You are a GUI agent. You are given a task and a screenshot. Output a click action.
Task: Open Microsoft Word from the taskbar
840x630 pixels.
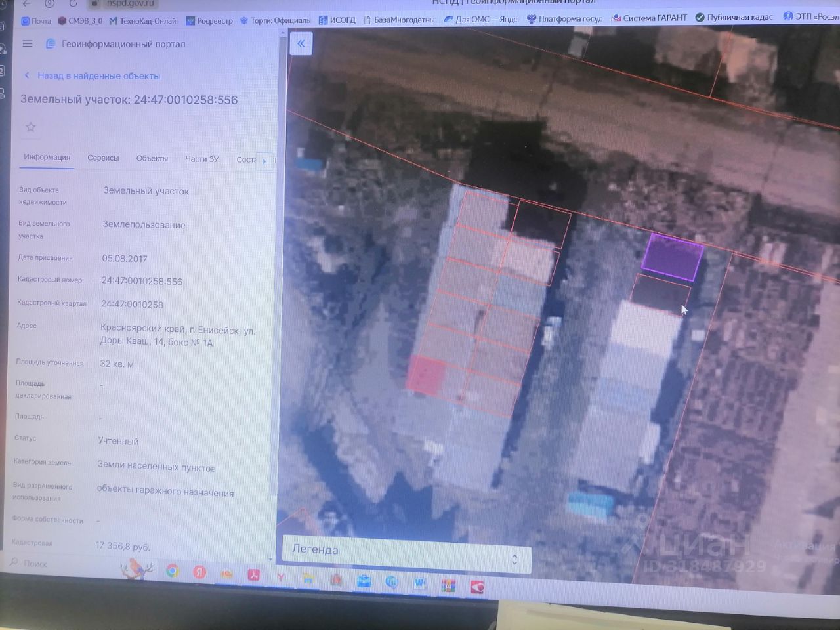(x=420, y=583)
